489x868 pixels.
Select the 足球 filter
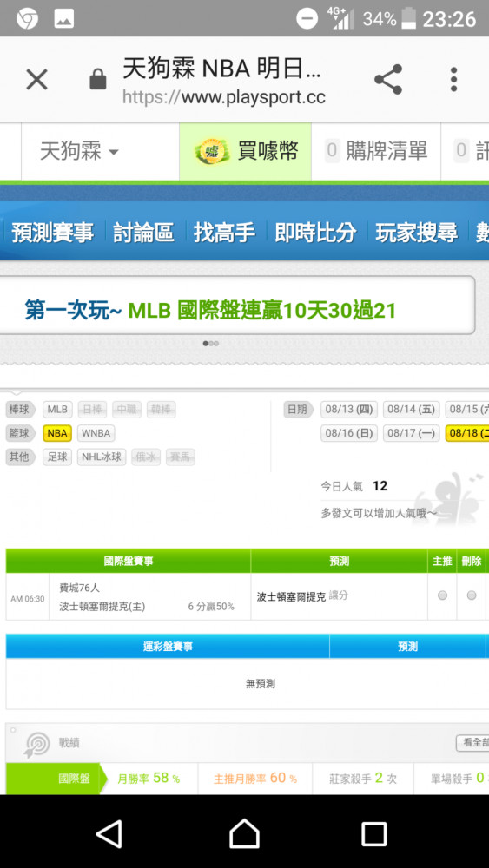coord(57,457)
